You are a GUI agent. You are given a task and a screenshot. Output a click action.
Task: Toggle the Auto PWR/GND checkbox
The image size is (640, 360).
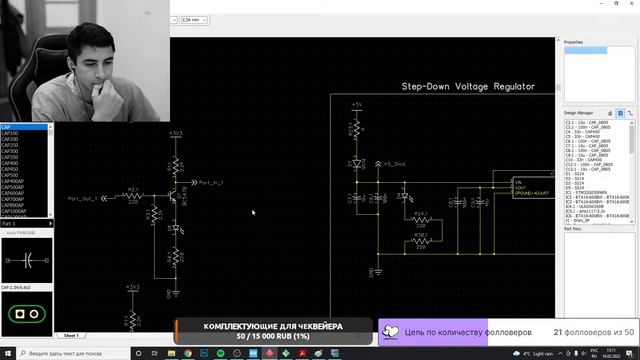click(4, 233)
